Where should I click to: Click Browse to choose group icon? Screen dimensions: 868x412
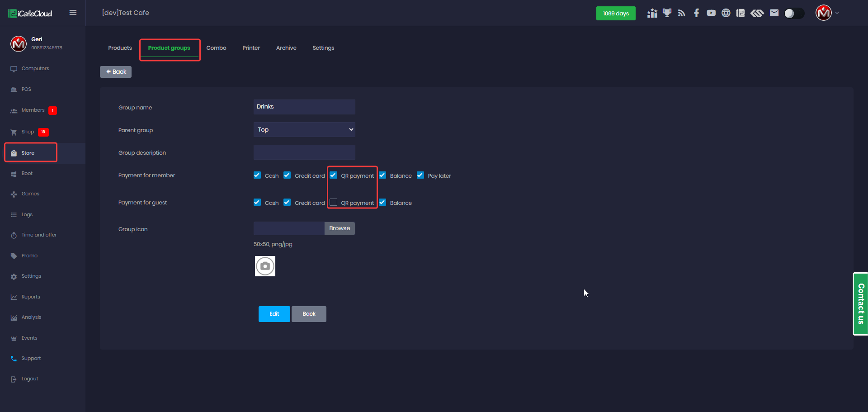click(x=340, y=228)
